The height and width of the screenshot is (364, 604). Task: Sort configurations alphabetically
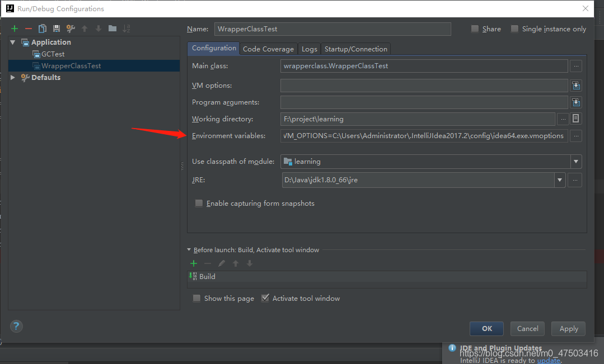pyautogui.click(x=127, y=29)
